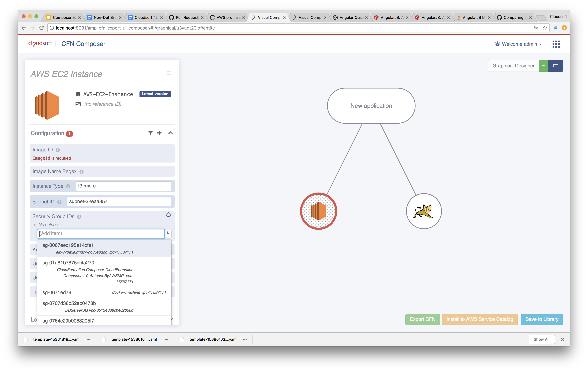Click the Image ID info icon
588x372 pixels.
(58, 150)
